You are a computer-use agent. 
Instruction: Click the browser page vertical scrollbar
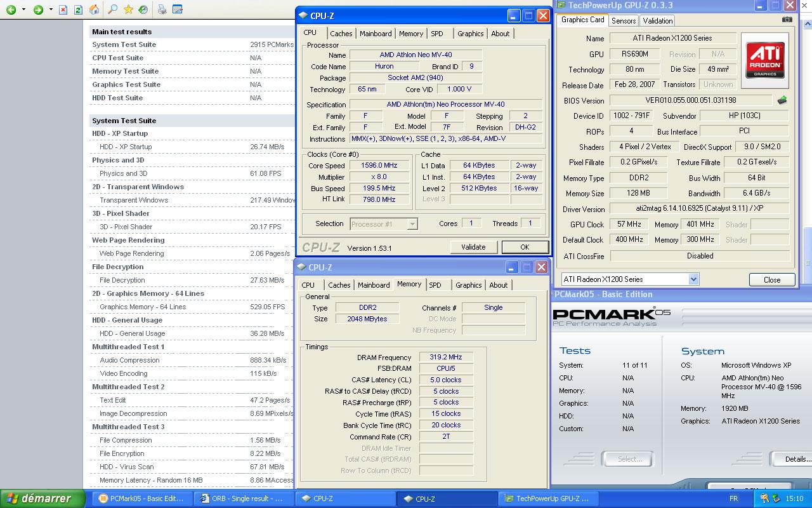coord(808,254)
